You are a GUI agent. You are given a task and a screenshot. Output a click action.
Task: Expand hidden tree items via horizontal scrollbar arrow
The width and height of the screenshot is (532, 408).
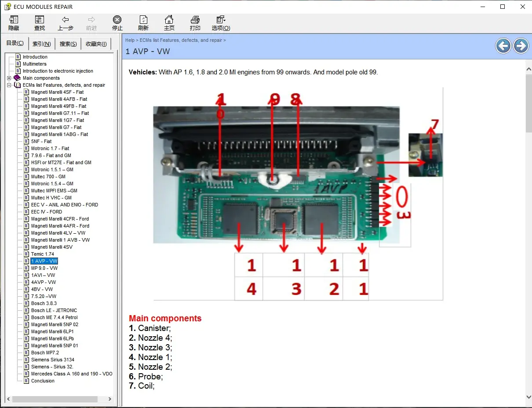pos(109,399)
